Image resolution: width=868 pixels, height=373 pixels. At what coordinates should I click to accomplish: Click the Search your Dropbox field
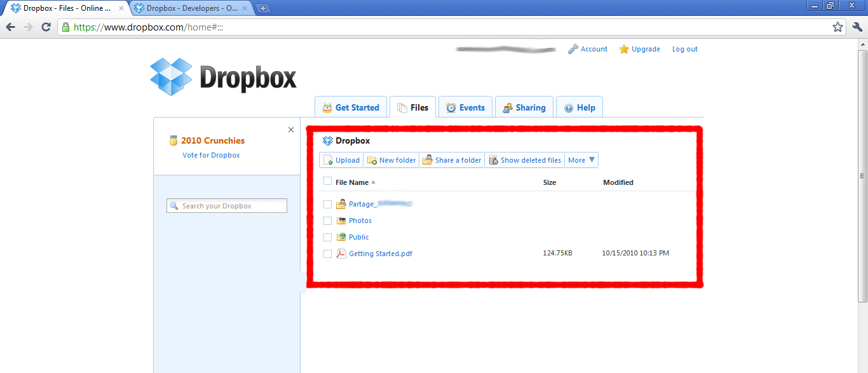[227, 205]
